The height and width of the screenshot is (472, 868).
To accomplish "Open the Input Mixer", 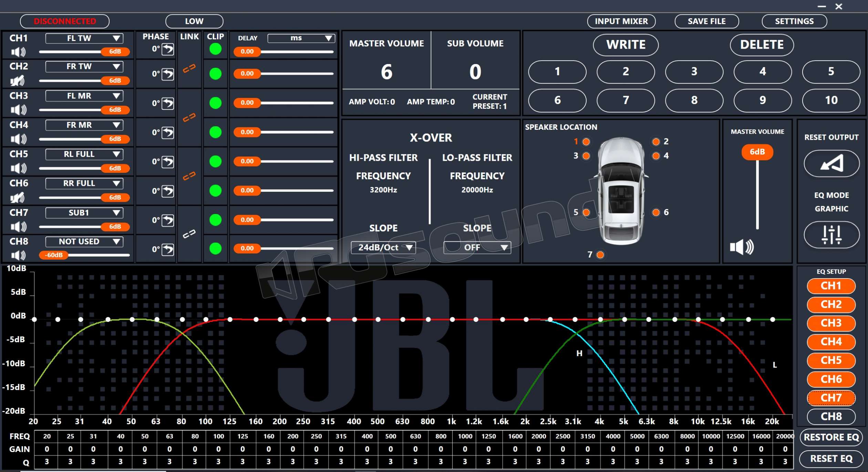I will 621,21.
